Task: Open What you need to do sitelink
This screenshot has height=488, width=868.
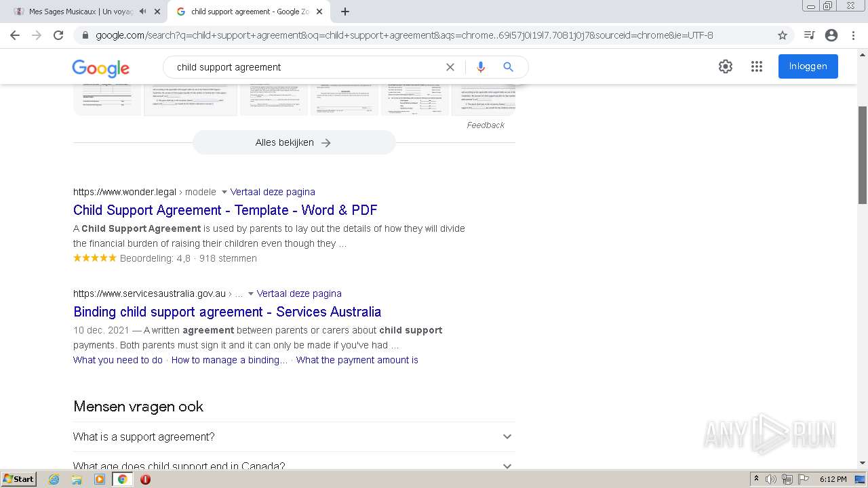Action: 118,360
